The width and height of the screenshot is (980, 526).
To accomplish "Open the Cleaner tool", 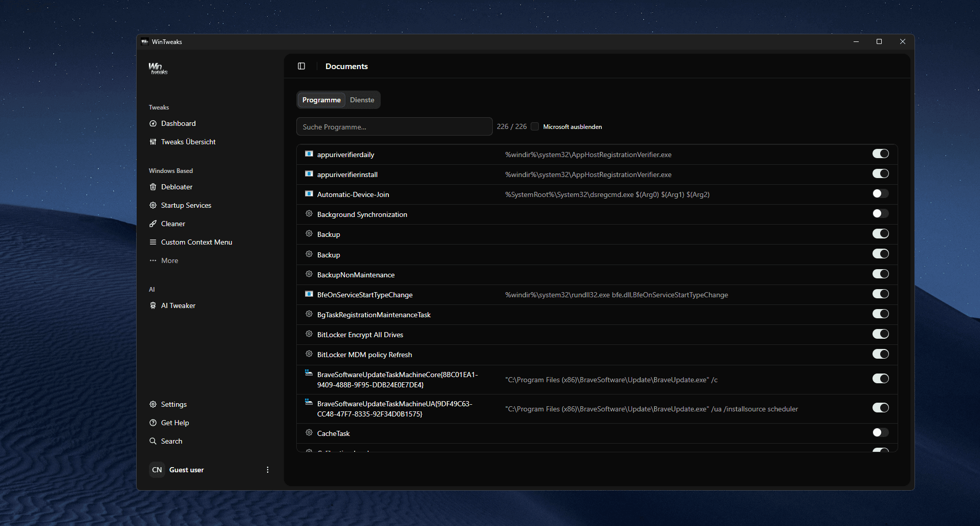I will pyautogui.click(x=173, y=224).
